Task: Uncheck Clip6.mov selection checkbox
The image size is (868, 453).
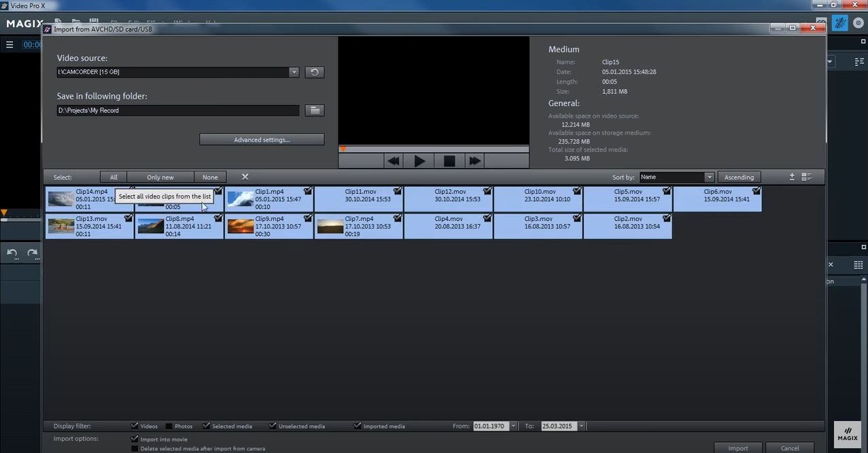Action: (x=757, y=191)
